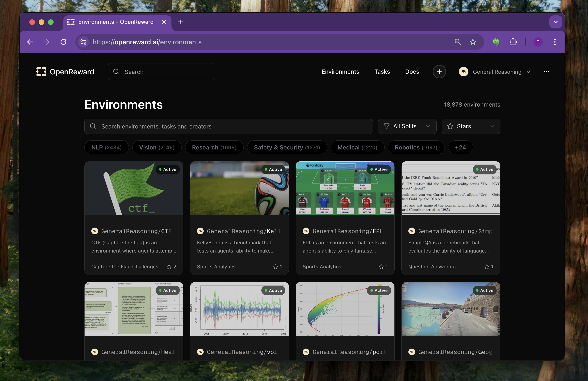The image size is (588, 381).
Task: Open the Docs navigation item
Action: point(412,72)
